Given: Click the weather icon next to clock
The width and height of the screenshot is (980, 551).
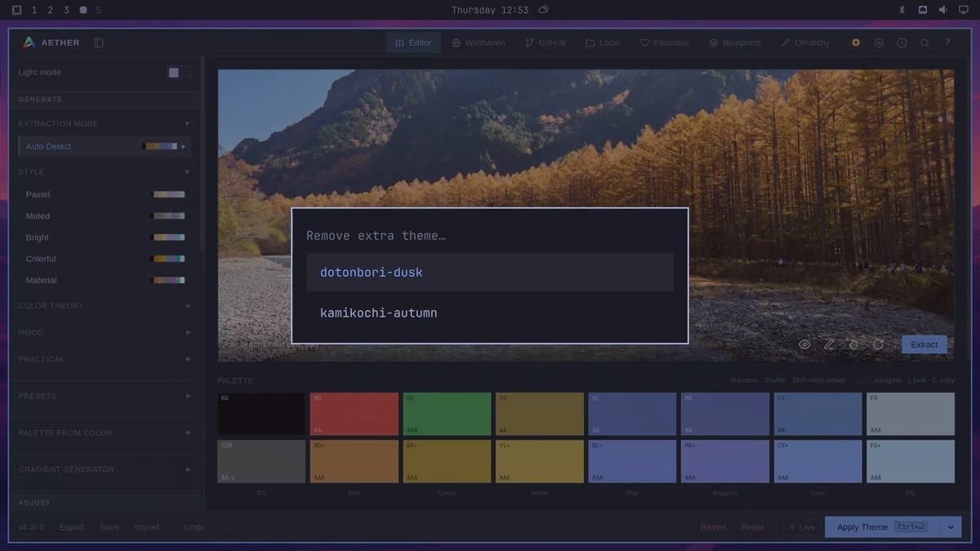Looking at the screenshot, I should [x=544, y=10].
